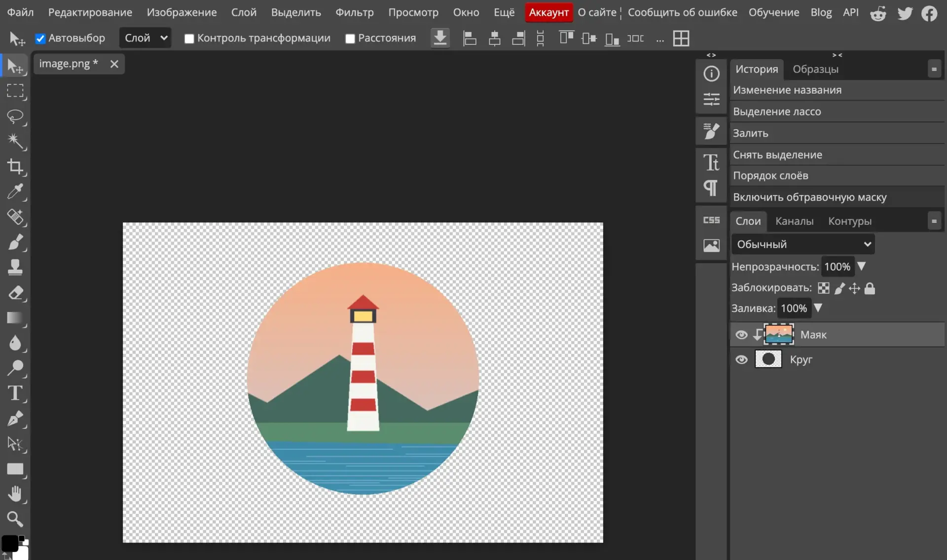Enable the Расстояния checkbox
Screen dimensions: 947x560
coord(350,38)
